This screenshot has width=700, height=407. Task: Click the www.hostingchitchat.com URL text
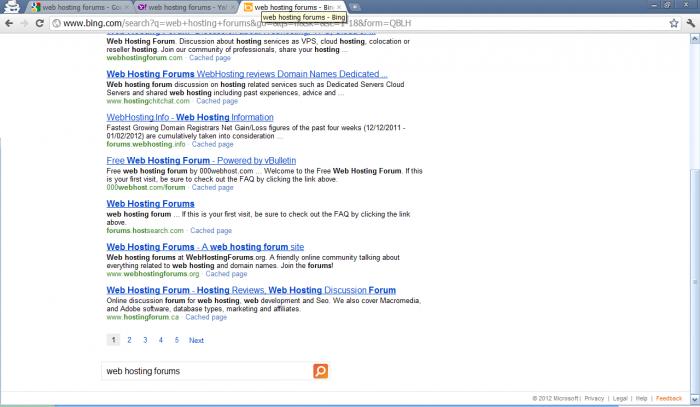[x=148, y=101]
